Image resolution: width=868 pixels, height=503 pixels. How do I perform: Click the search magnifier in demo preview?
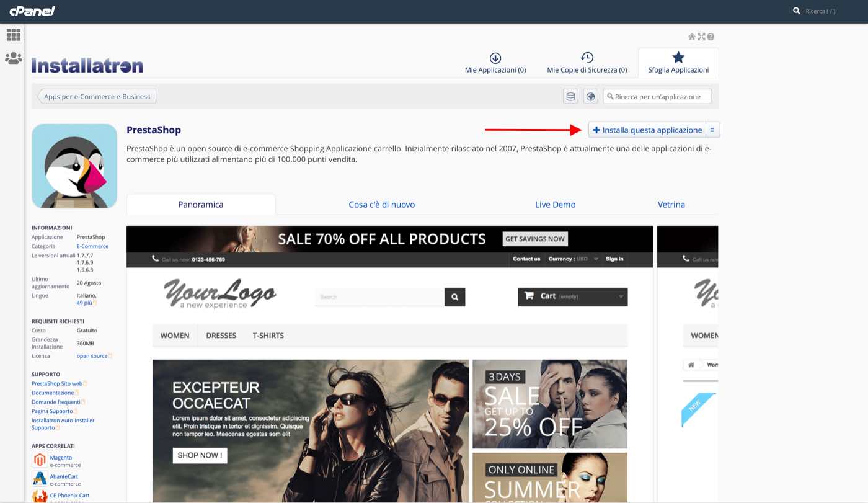(454, 297)
